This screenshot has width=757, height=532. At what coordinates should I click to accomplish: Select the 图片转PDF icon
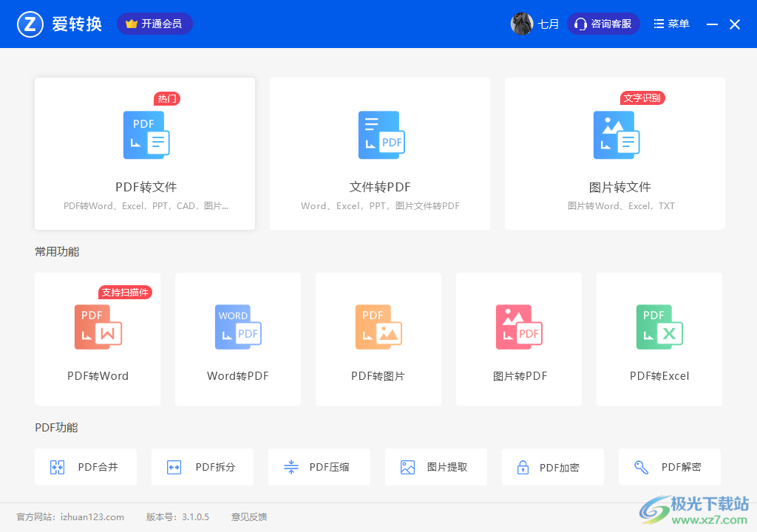[519, 327]
